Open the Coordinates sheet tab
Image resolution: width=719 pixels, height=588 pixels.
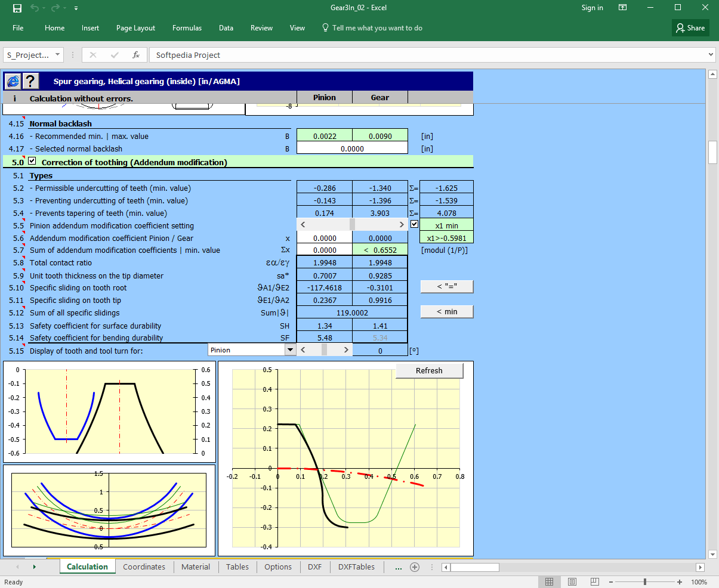point(144,567)
